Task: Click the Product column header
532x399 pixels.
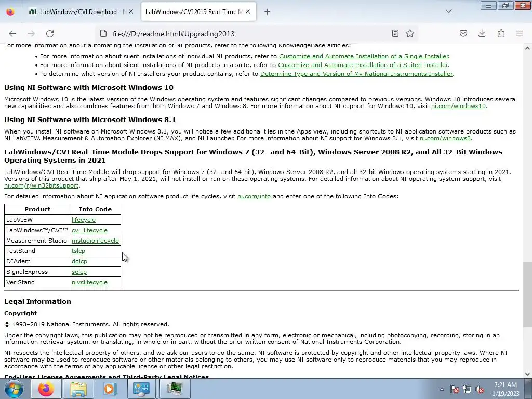Action: click(x=37, y=209)
